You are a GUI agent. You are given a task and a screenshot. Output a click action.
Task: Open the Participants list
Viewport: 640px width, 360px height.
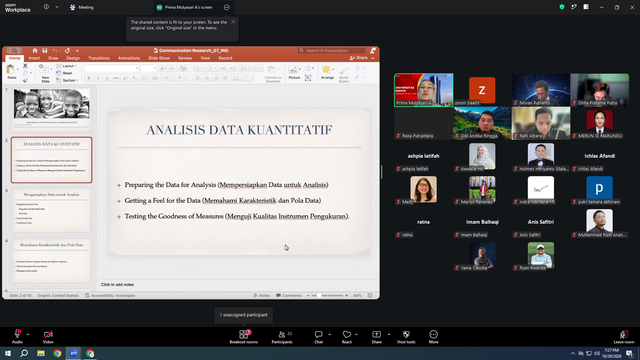tap(282, 337)
